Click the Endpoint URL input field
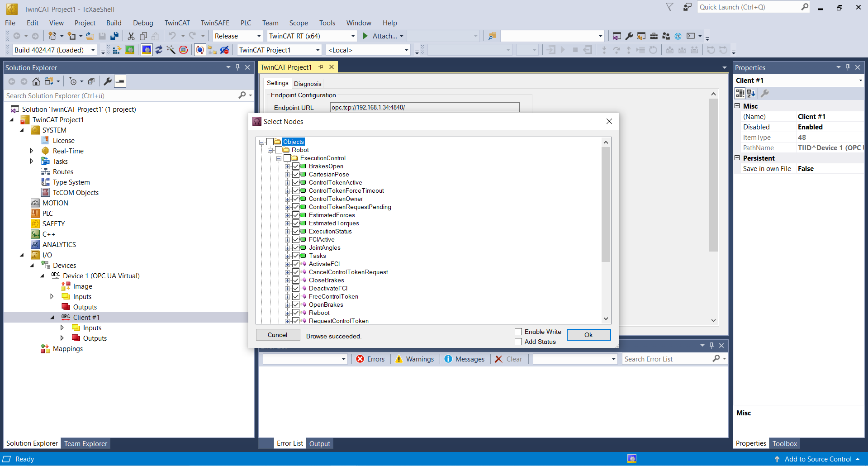The width and height of the screenshot is (868, 466). (424, 108)
